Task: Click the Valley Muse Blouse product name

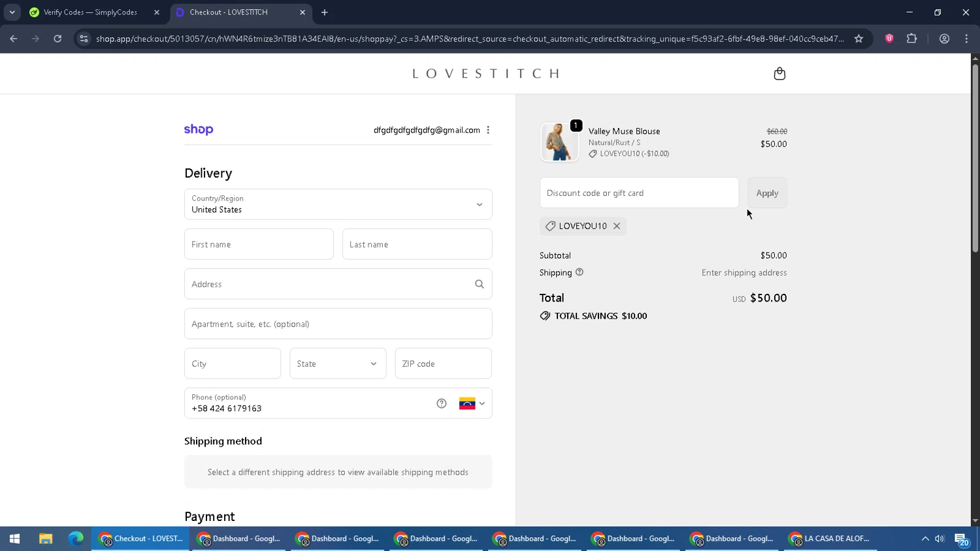Action: click(x=624, y=131)
